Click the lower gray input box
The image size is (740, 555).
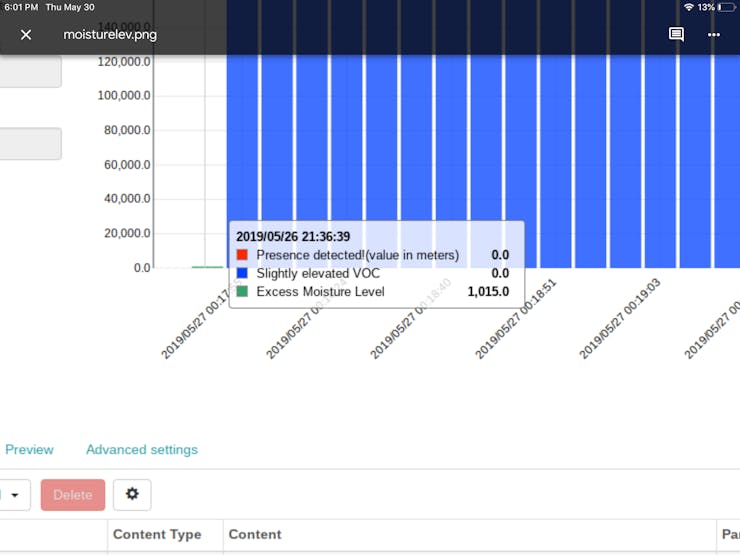click(x=30, y=144)
